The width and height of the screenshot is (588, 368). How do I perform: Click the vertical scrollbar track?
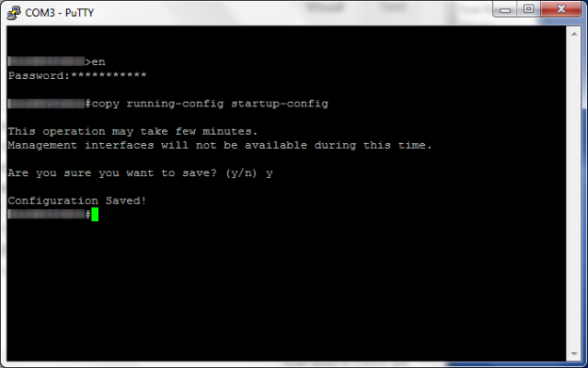coord(574,194)
